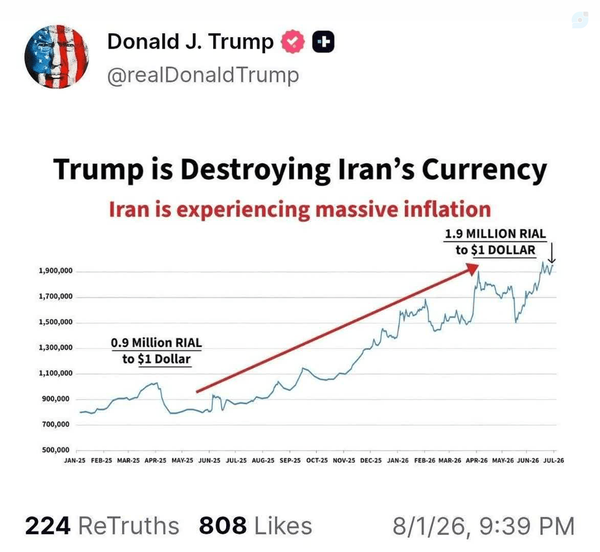This screenshot has height=552, width=600.
Task: Click the black down arrow near chart peak
Action: pyautogui.click(x=552, y=253)
